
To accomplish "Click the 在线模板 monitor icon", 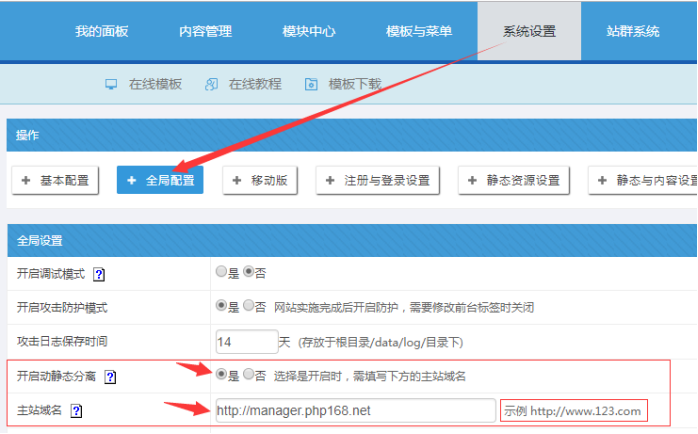I will click(x=112, y=85).
